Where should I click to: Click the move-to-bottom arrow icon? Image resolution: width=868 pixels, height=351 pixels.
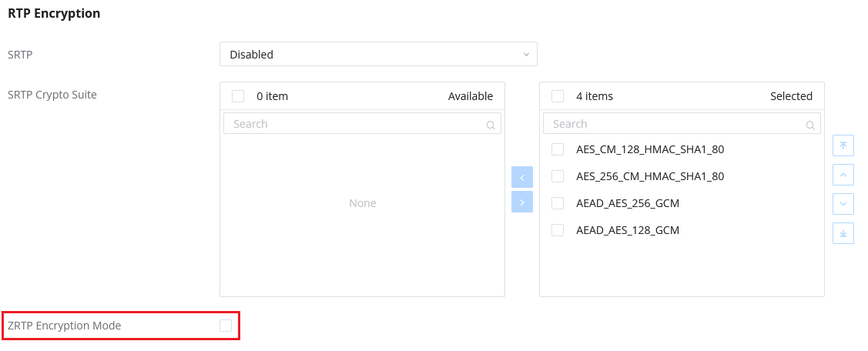tap(843, 233)
